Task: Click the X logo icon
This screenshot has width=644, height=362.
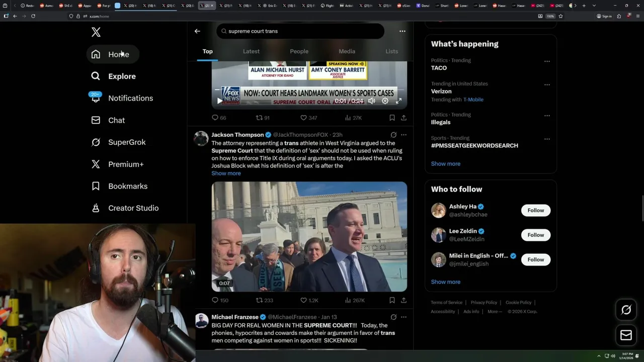Action: 96,33
